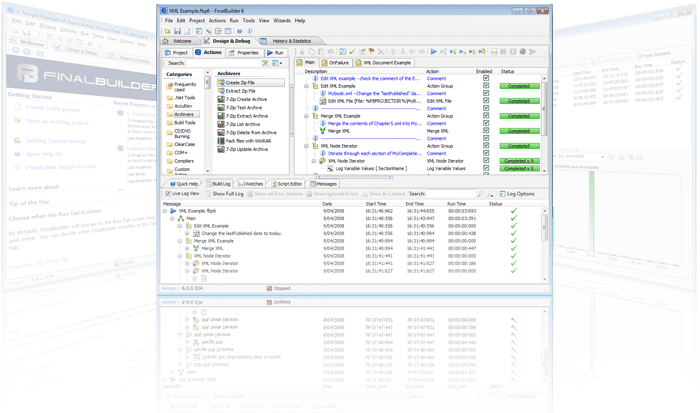Open the Watches tab
This screenshot has width=700, height=413.
pyautogui.click(x=251, y=184)
